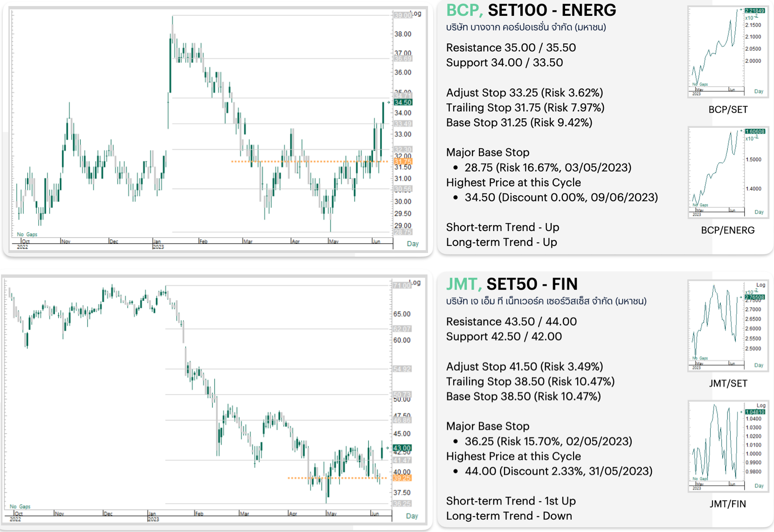Click Highest Price at this Cycle in JMT card
Viewport: 774px width, 532px height.
click(x=513, y=457)
